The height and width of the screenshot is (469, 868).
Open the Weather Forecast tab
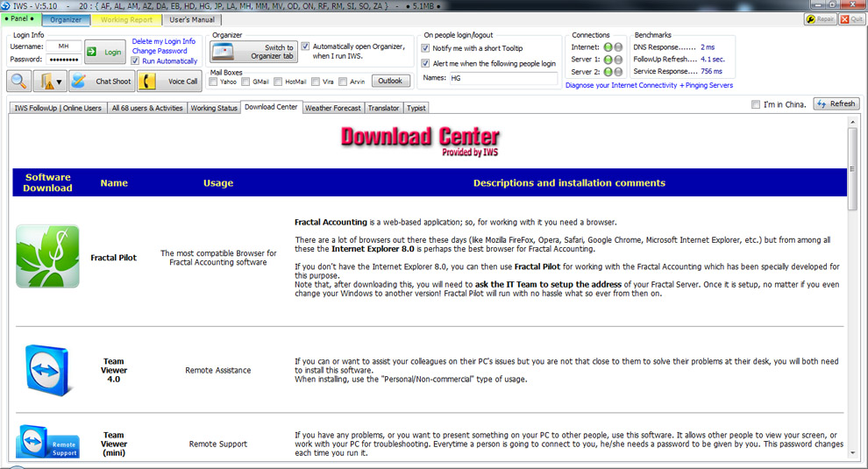(332, 108)
